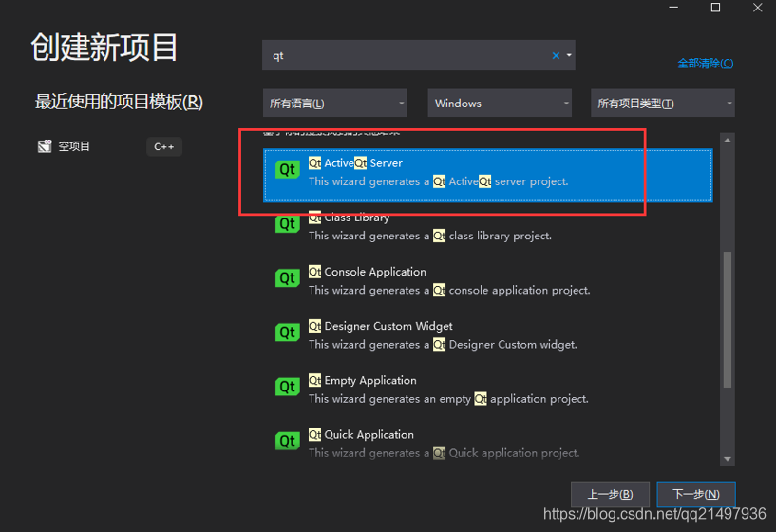Click 'This wizard generates a Qt class library project.'
The image size is (776, 532).
point(430,236)
